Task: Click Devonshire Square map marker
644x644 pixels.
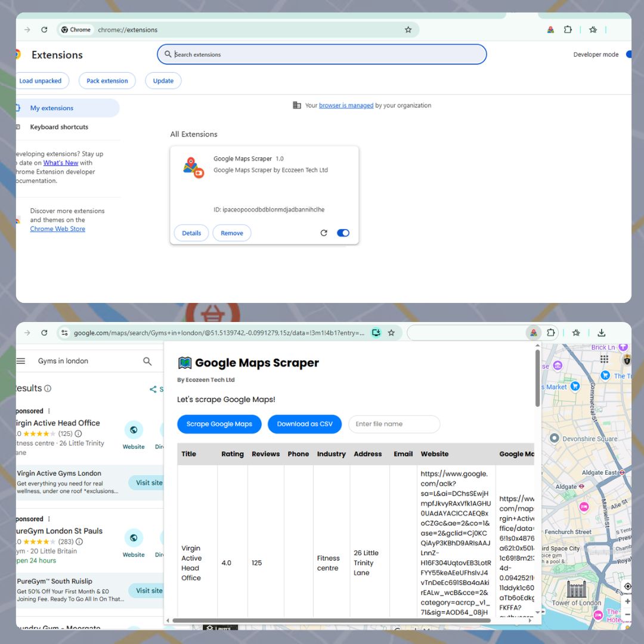Action: [554, 438]
